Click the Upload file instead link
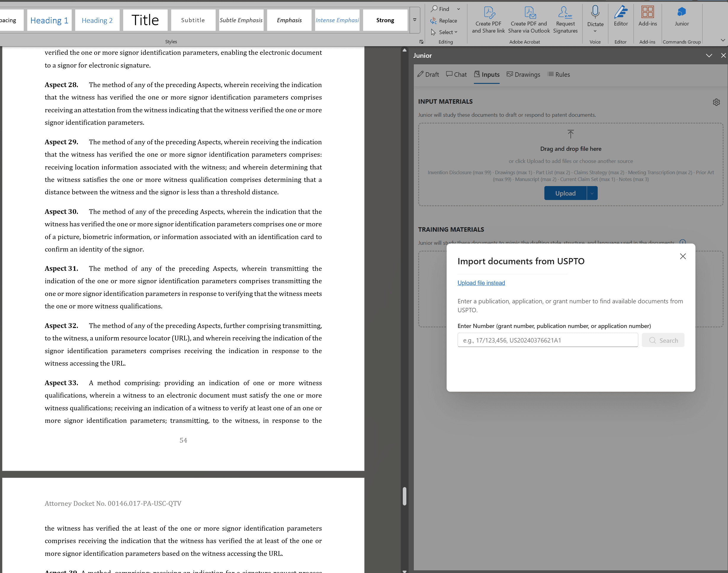728x573 pixels. [481, 283]
